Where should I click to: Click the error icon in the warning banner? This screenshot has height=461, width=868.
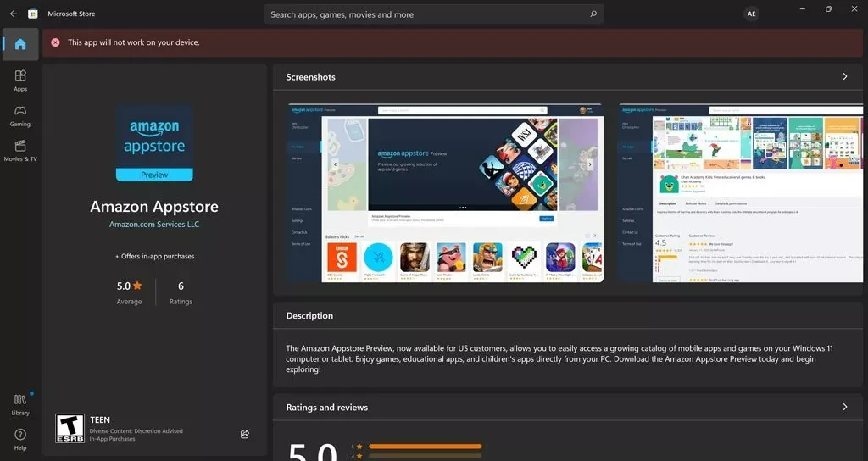55,42
